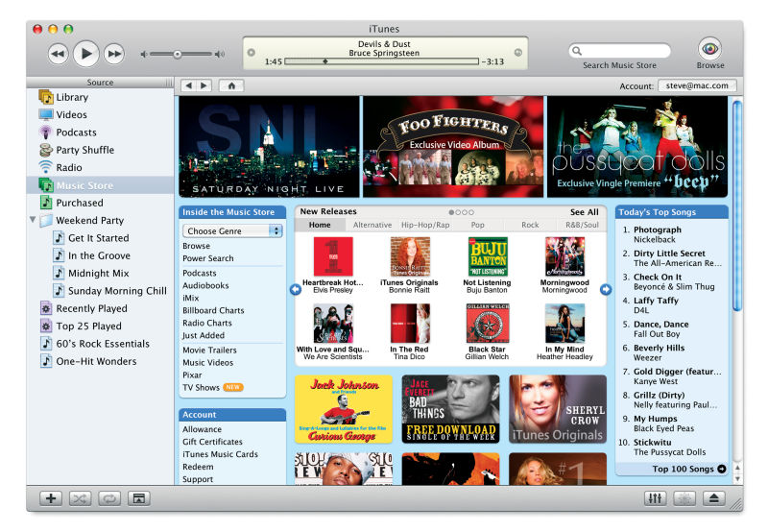The width and height of the screenshot is (768, 532).
Task: Click the Browse eye icon
Action: [x=709, y=49]
